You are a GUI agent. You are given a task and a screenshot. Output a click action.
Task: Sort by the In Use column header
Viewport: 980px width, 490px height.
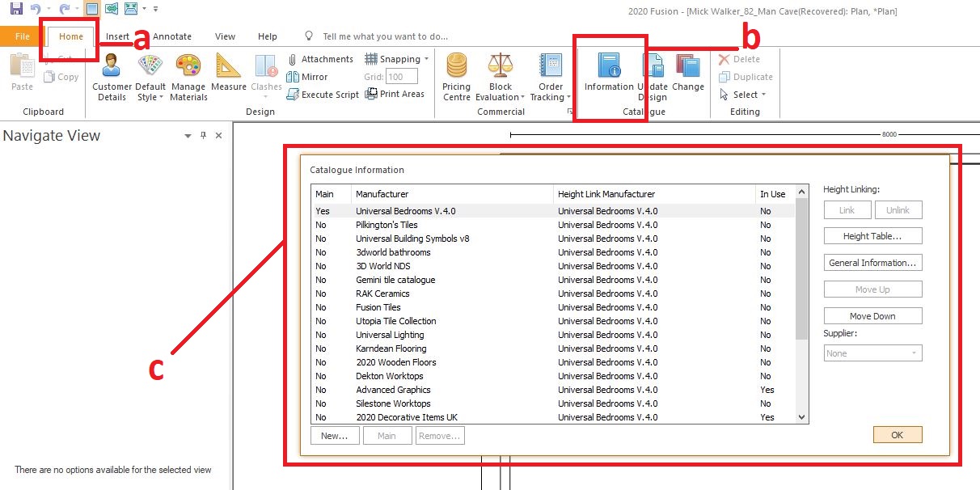coord(775,194)
